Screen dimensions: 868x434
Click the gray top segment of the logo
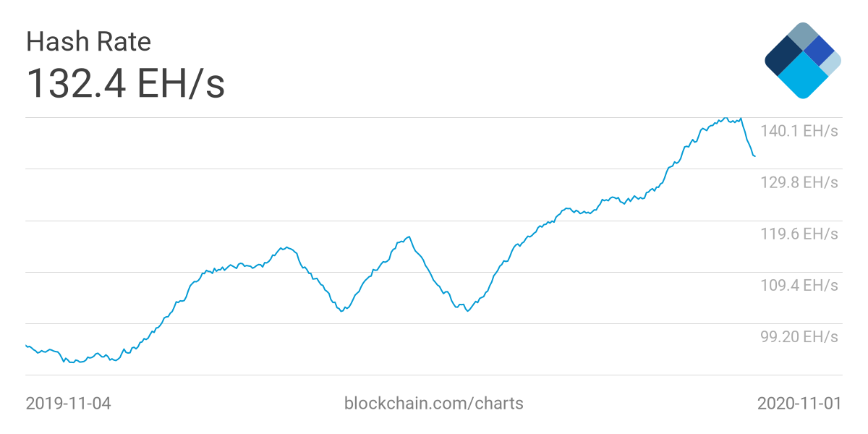(802, 36)
